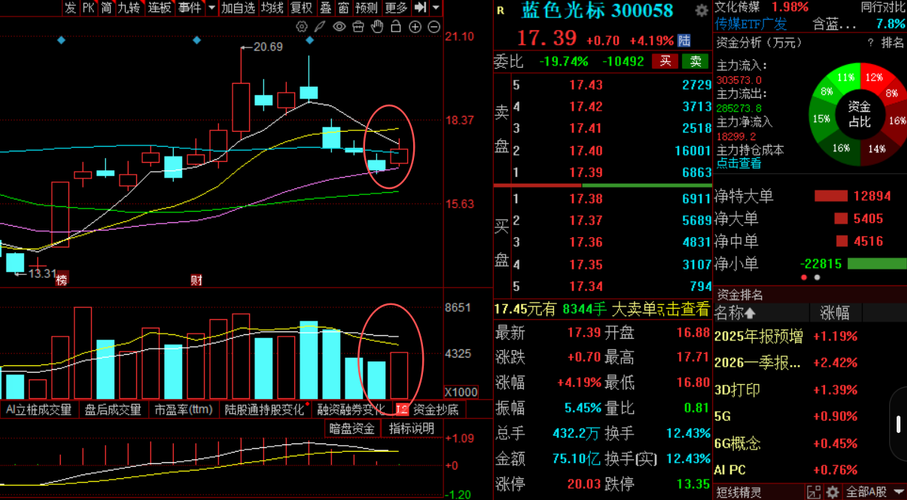907x500 pixels.
Task: Zoom in chart with plus icon
Action: 415,27
